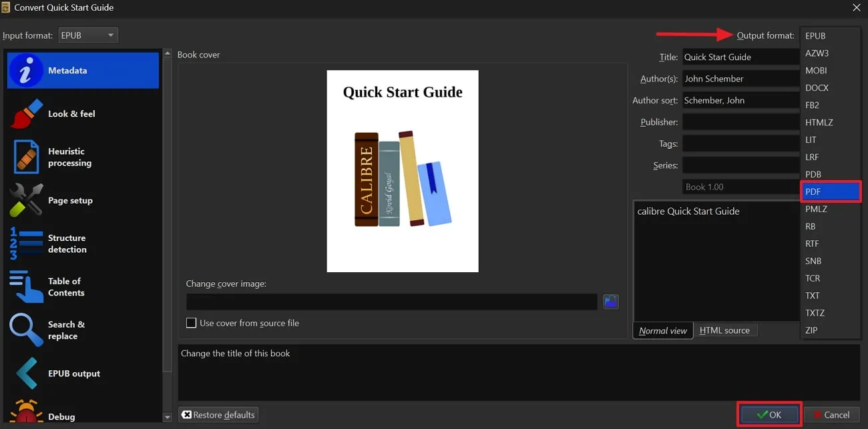868x429 pixels.
Task: Select the EPUB output section
Action: (x=82, y=373)
